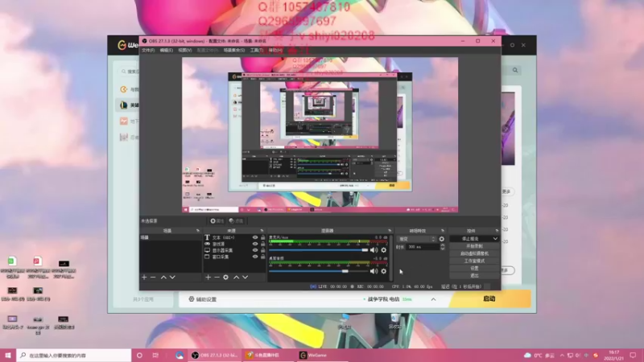Start the virtual camera
644x362 pixels.
[x=474, y=253]
